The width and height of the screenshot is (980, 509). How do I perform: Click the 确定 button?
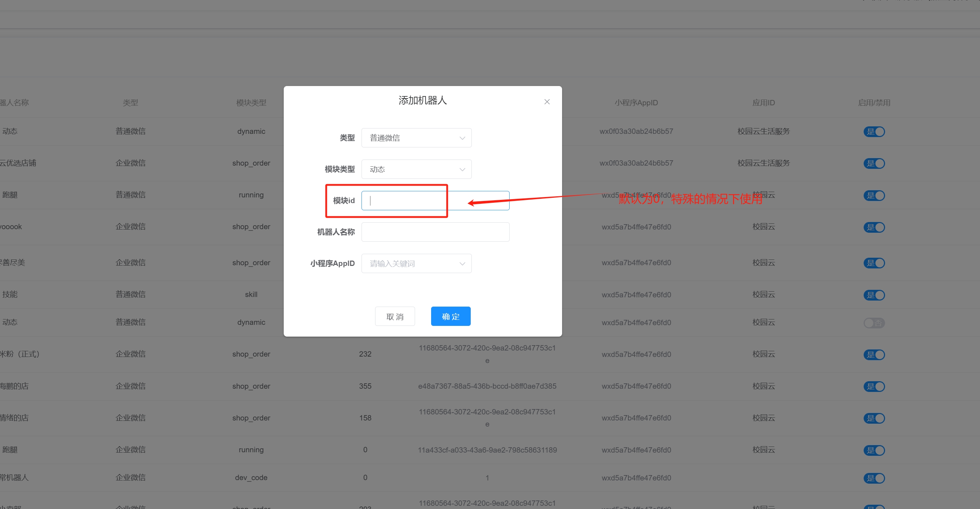(451, 317)
